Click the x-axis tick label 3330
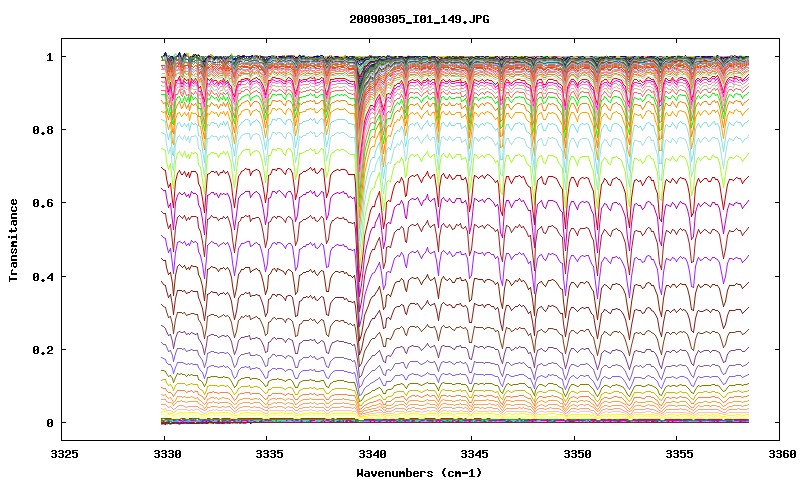The height and width of the screenshot is (480, 800). [167, 454]
